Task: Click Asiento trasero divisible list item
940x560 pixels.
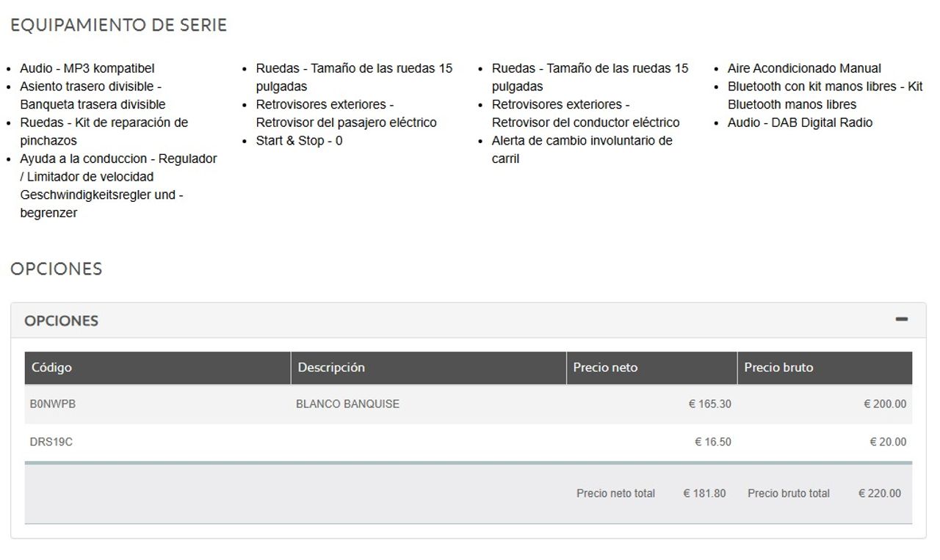Action: tap(93, 95)
